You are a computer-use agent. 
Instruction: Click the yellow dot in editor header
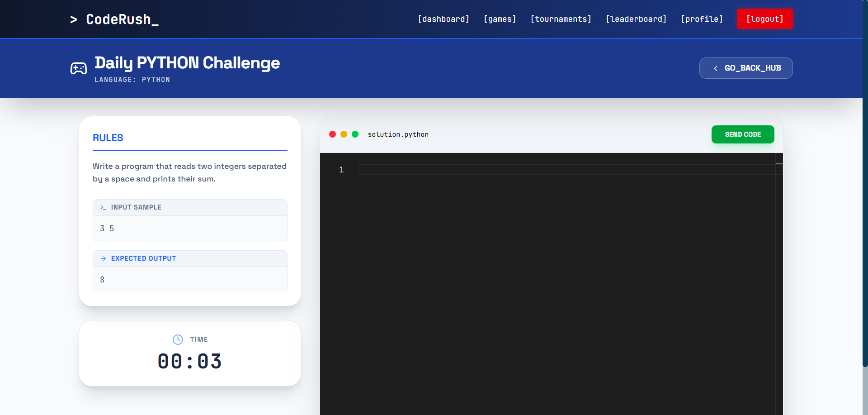344,134
